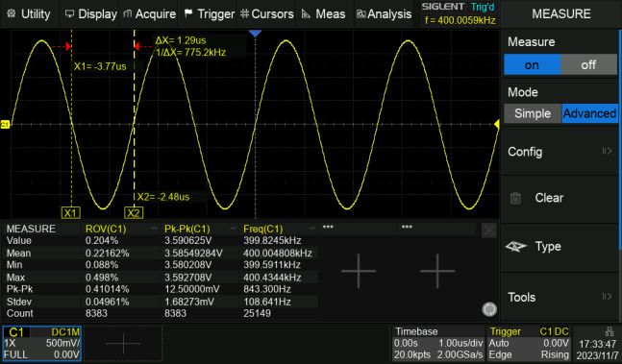Expand the Config submenu

(x=560, y=152)
